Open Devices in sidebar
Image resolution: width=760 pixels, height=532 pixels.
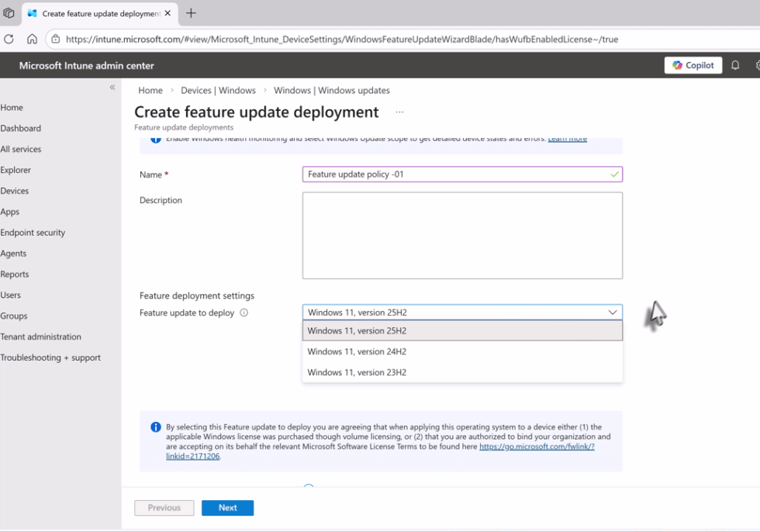click(15, 191)
